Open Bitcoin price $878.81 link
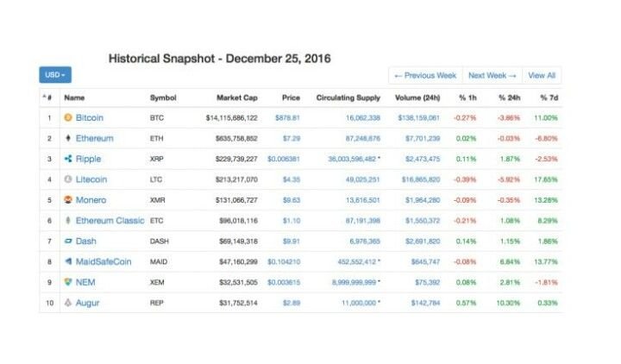The height and width of the screenshot is (364, 621). [287, 118]
